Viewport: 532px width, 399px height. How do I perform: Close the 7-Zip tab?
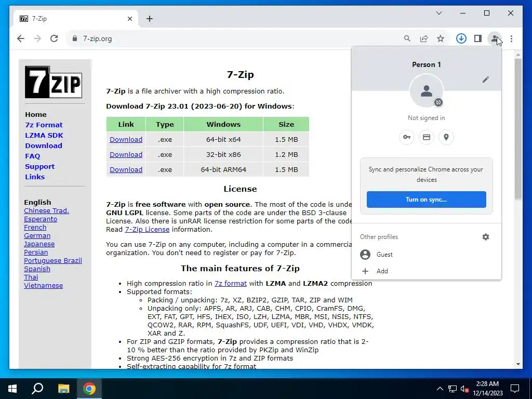[x=129, y=19]
